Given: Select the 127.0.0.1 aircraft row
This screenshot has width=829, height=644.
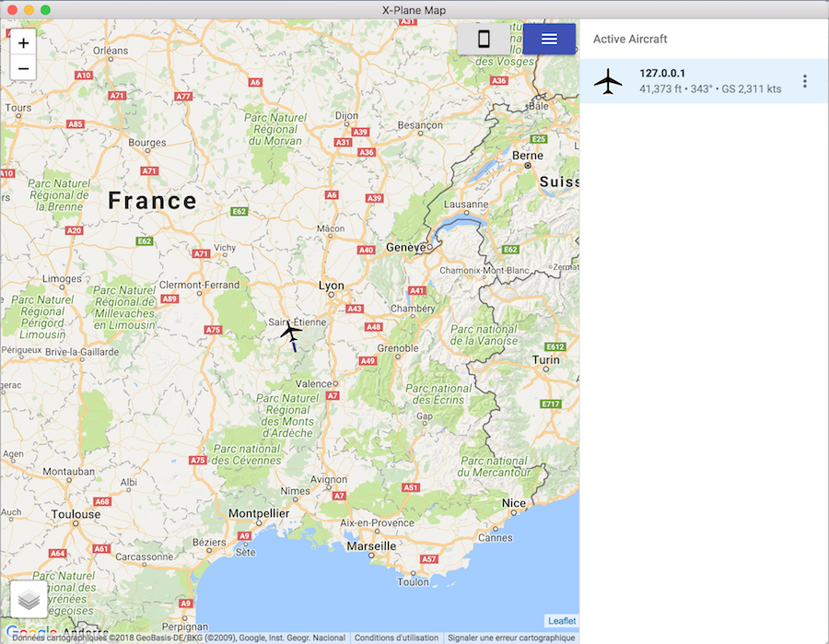Looking at the screenshot, I should tap(705, 81).
